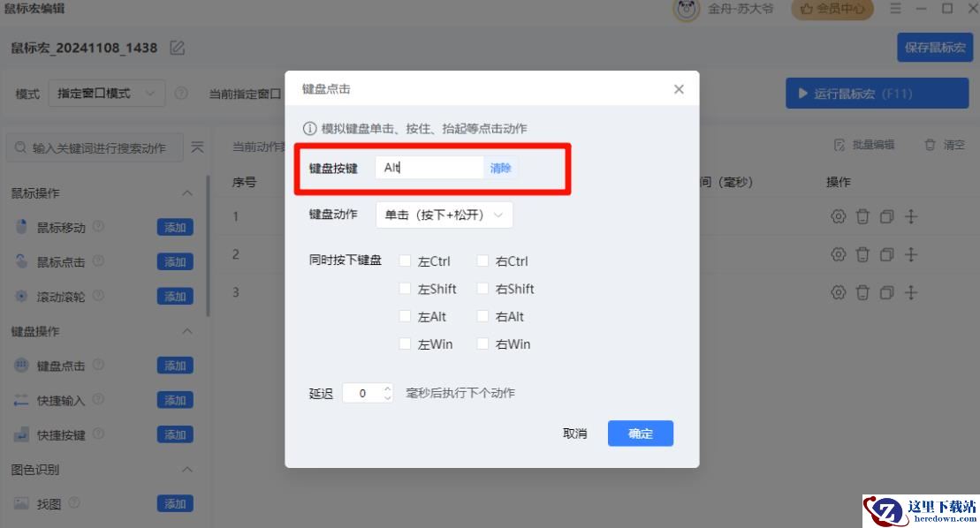The width and height of the screenshot is (980, 528).
Task: Click the help icon next to 鼠标移动
Action: click(98, 227)
